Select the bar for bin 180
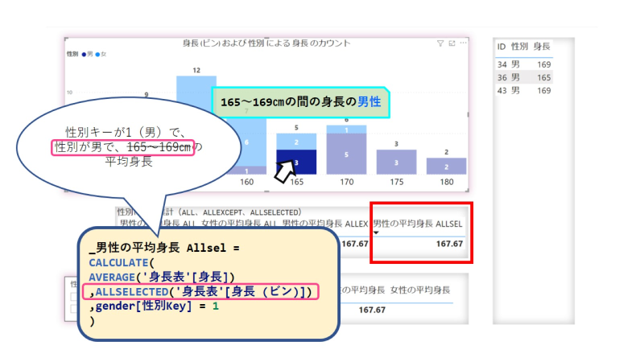The width and height of the screenshot is (644, 362). click(x=447, y=167)
